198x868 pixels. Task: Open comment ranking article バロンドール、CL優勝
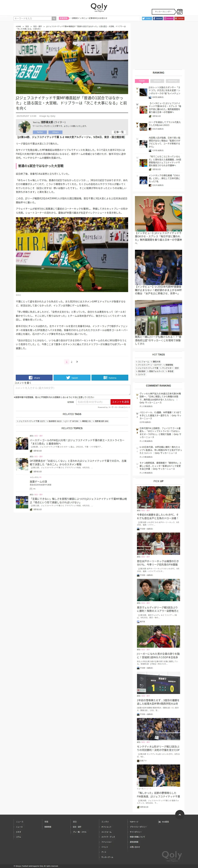[x=161, y=415]
